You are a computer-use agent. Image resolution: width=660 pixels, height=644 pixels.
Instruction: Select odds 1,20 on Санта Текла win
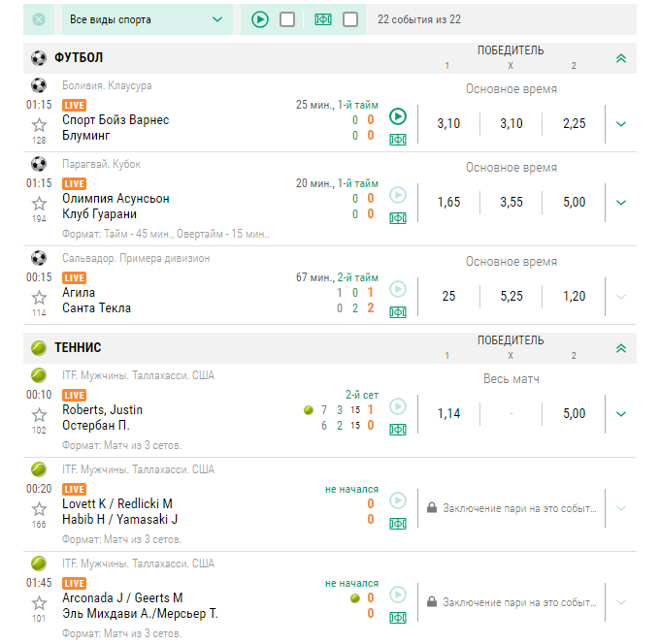pyautogui.click(x=574, y=297)
